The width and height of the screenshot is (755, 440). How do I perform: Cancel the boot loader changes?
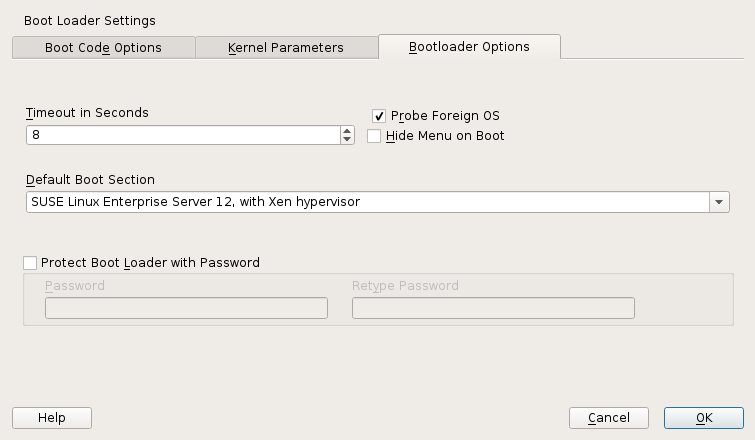click(608, 417)
